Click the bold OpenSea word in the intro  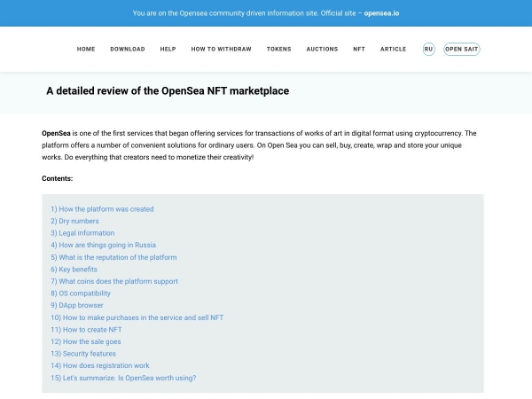tap(56, 133)
